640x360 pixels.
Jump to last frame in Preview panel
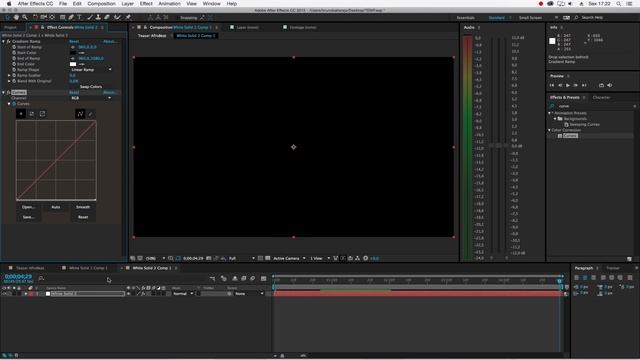584,85
